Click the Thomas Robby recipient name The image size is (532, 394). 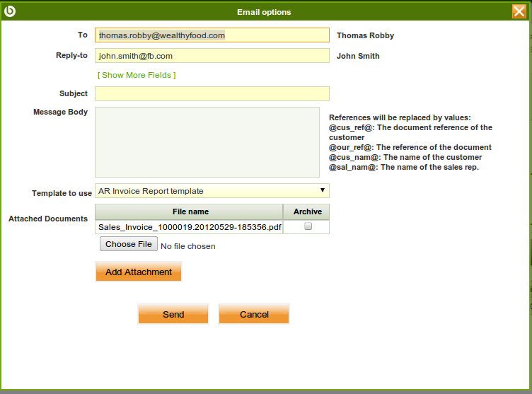click(x=365, y=35)
